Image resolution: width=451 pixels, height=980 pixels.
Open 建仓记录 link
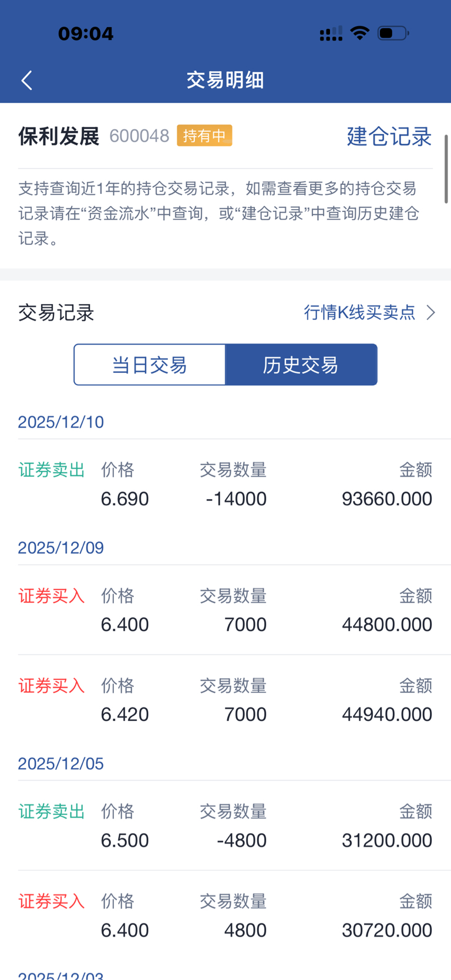click(x=389, y=136)
